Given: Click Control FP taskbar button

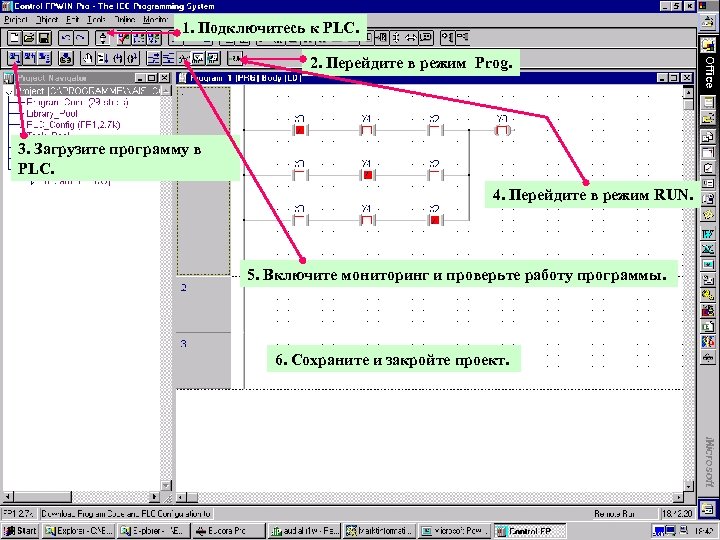Looking at the screenshot, I should click(x=530, y=531).
